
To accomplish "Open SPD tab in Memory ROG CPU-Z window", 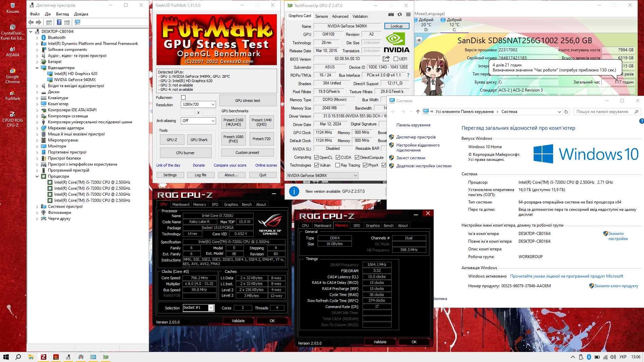I will (357, 226).
